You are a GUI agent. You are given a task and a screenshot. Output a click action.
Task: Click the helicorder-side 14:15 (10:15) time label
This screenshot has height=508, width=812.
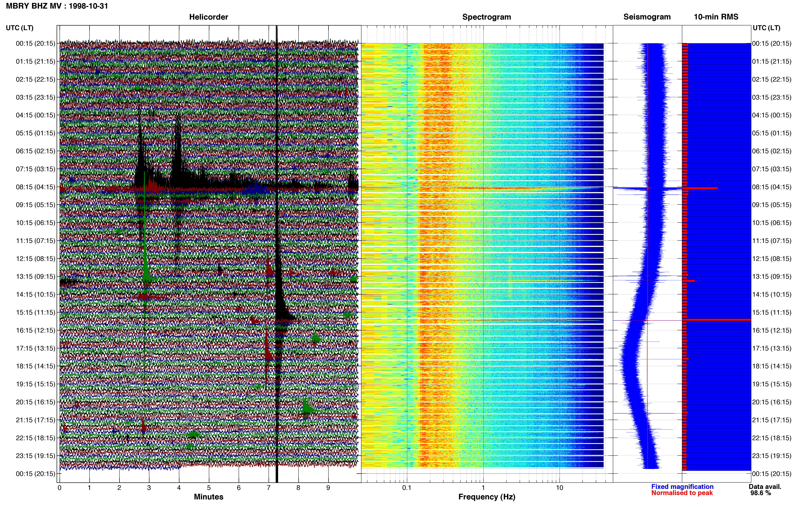point(36,294)
